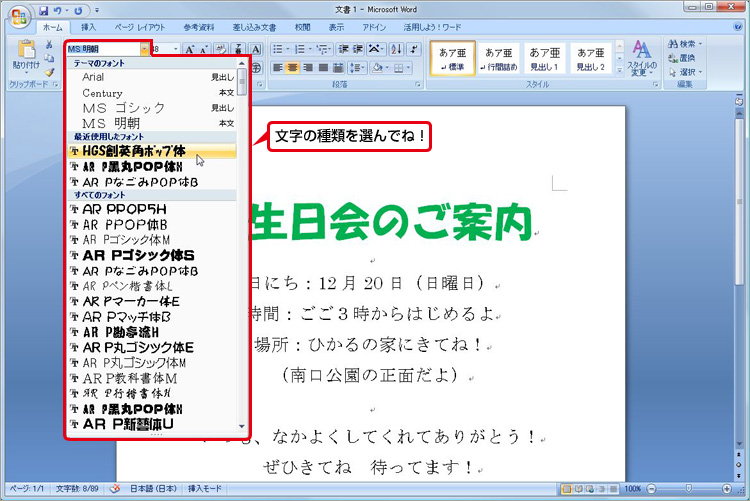The height and width of the screenshot is (501, 750).
Task: Apply the 行間詰め style
Action: (498, 58)
